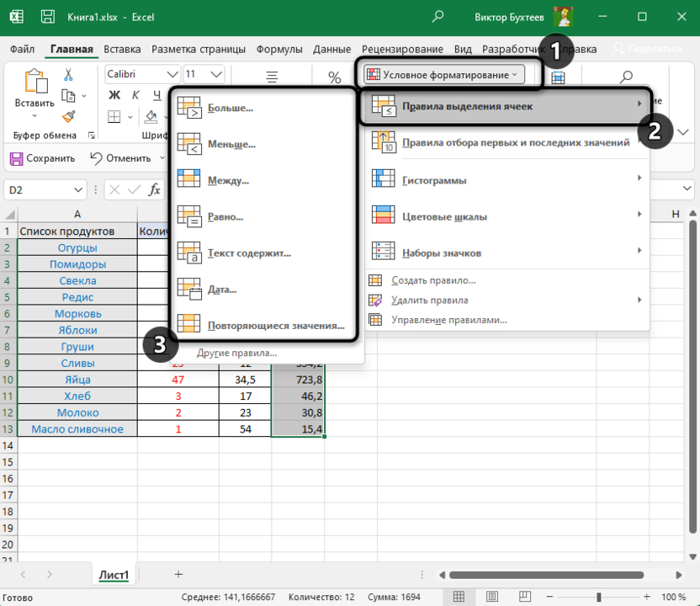The height and width of the screenshot is (606, 700).
Task: Click the Cut scissors icon
Action: 68,76
